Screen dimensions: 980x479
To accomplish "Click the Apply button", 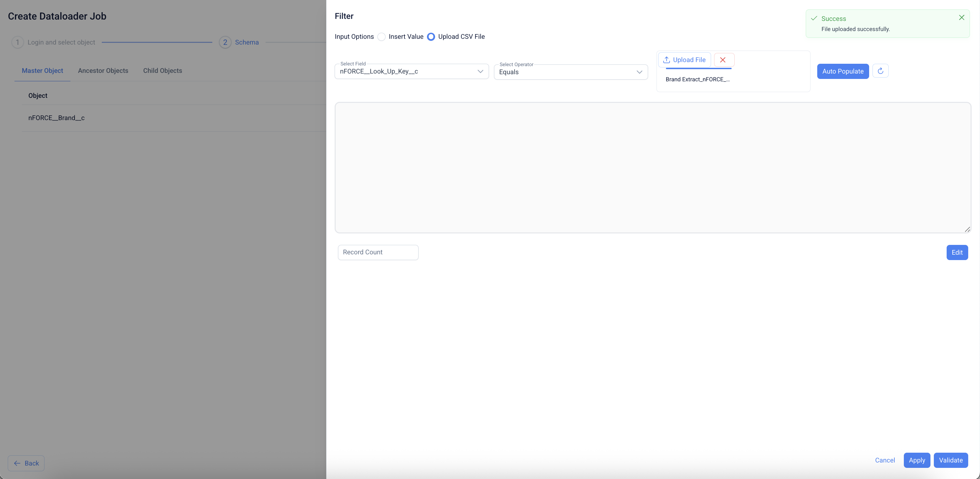I will coord(916,460).
